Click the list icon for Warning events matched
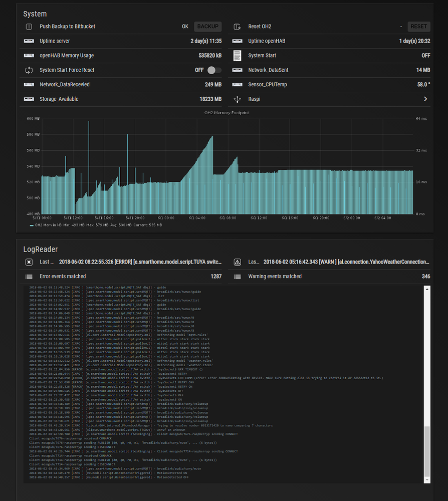Image resolution: width=448 pixels, height=501 pixels. 238,276
